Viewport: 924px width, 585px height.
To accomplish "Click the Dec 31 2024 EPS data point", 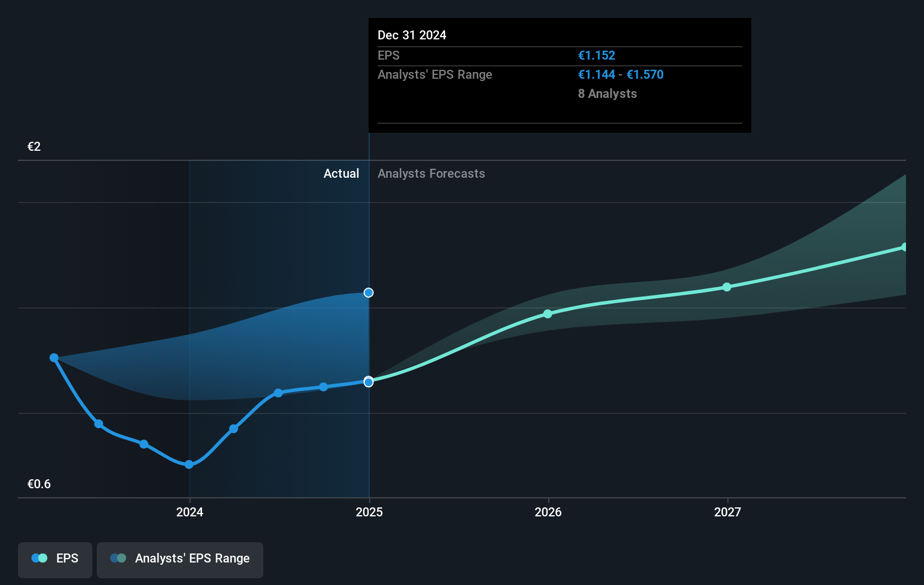I will (x=369, y=382).
